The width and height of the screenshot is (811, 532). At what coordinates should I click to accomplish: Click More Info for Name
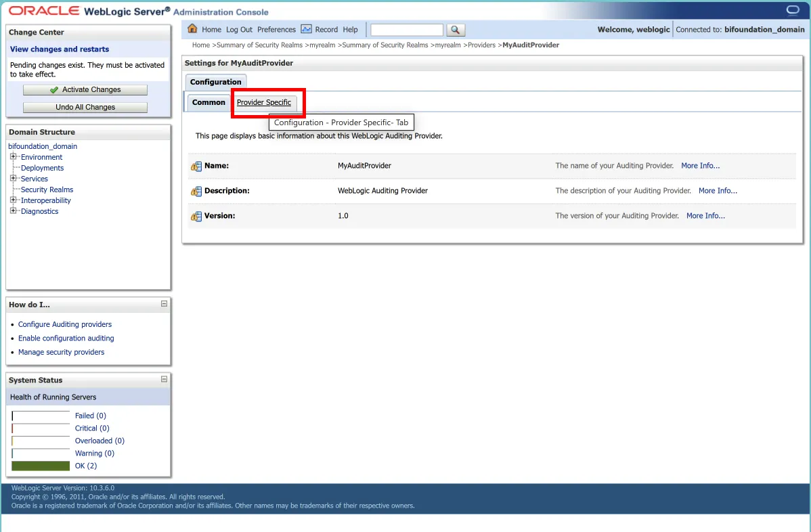pyautogui.click(x=700, y=166)
